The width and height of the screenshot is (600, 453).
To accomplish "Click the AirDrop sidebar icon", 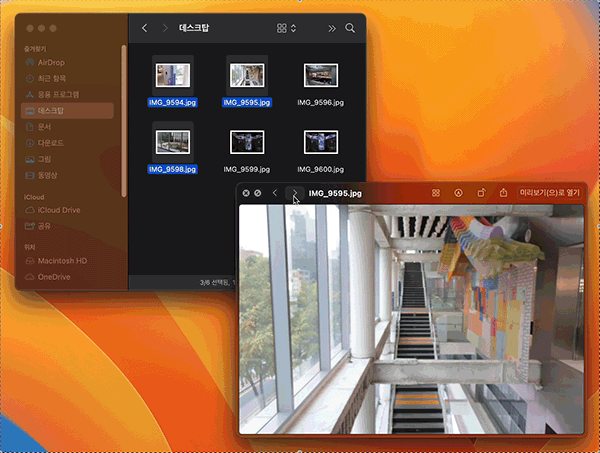I will [30, 62].
